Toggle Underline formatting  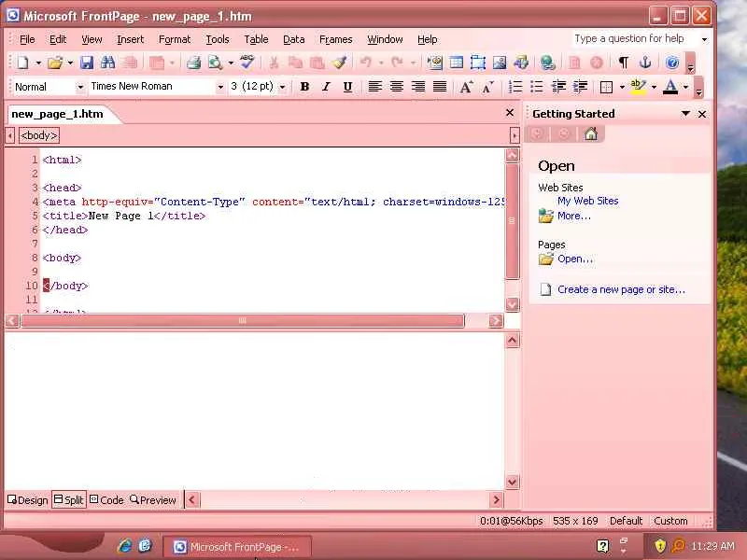point(347,87)
